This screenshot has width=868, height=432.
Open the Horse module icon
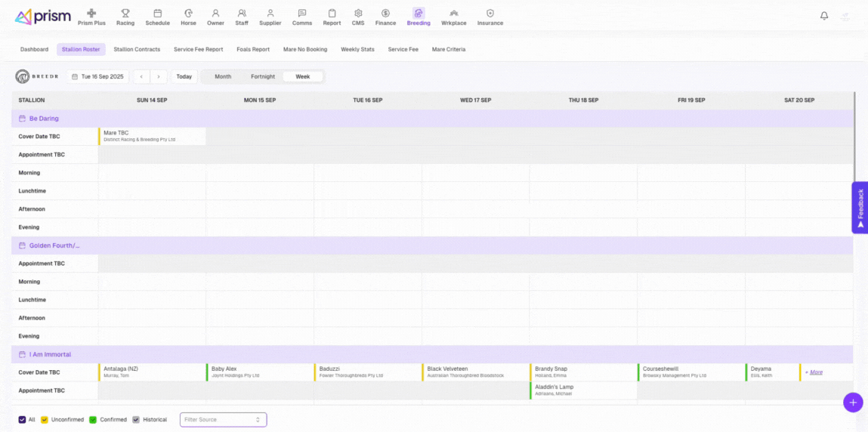point(188,14)
